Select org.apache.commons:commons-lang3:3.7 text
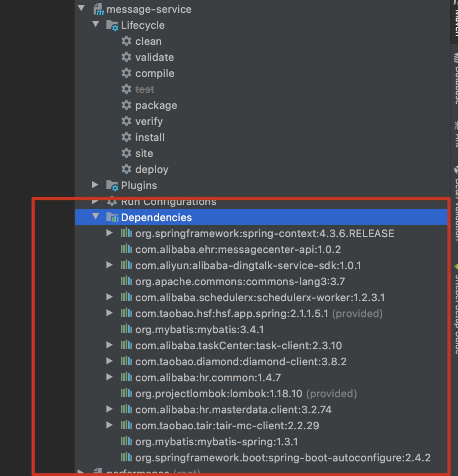Screen dimensions: 458x476 coord(240,281)
